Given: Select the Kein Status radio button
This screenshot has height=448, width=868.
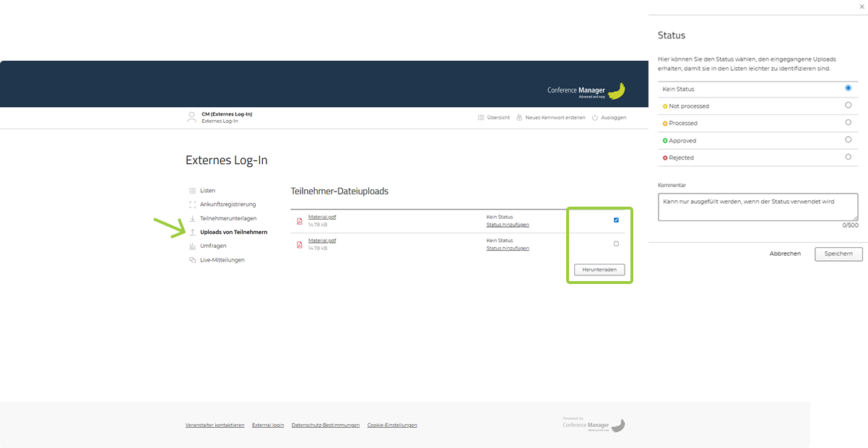Looking at the screenshot, I should (x=848, y=88).
